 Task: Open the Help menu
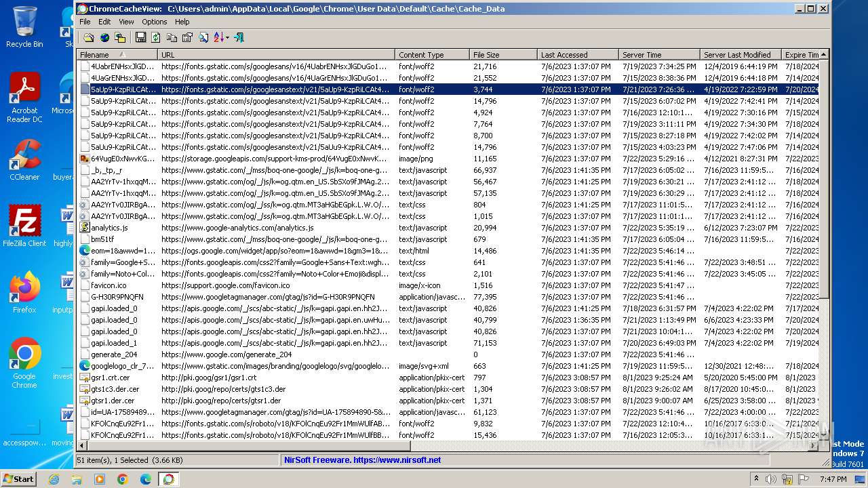click(x=182, y=22)
